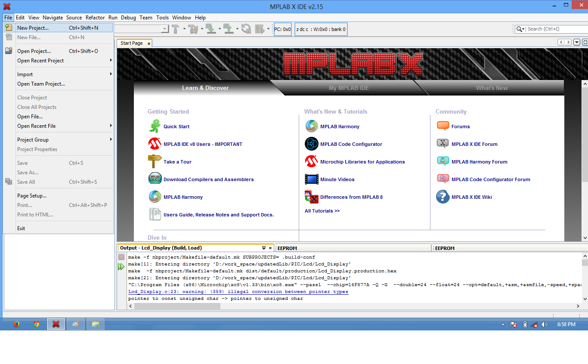This screenshot has width=588, height=364.
Task: Click the volume speaker tray icon
Action: (x=545, y=324)
